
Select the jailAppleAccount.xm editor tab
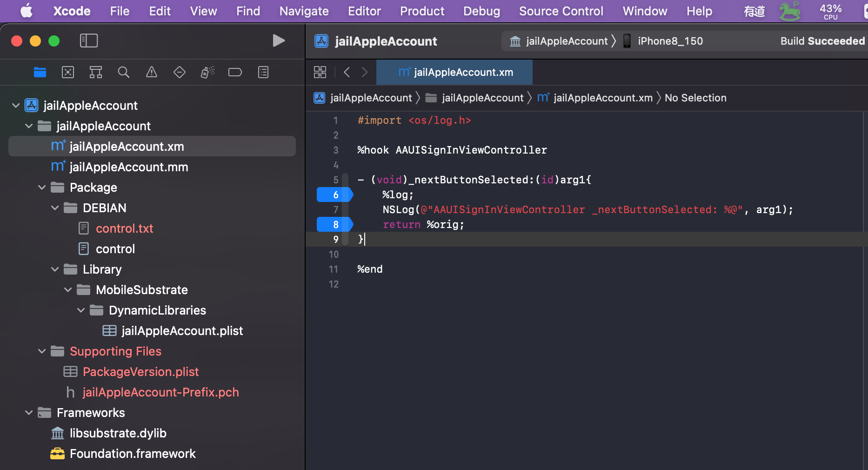454,72
